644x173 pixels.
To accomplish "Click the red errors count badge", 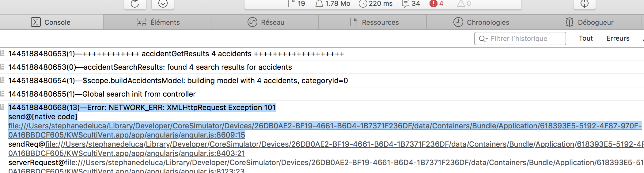I will 437,4.
